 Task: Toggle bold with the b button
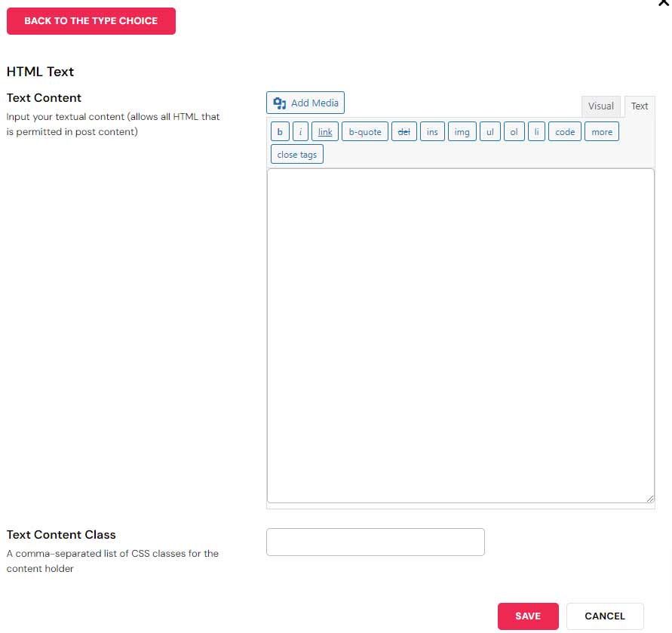(280, 132)
